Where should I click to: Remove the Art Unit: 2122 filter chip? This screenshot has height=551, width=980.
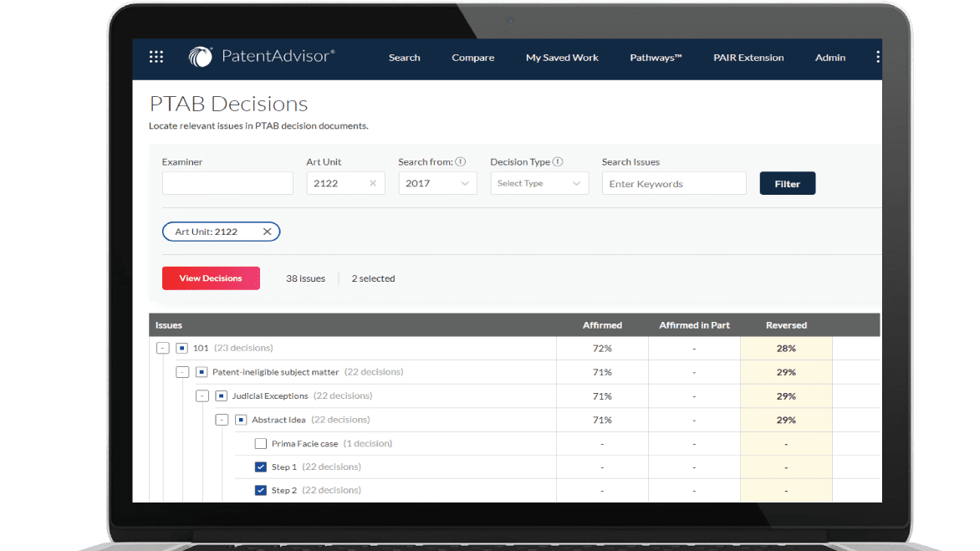[x=267, y=232]
